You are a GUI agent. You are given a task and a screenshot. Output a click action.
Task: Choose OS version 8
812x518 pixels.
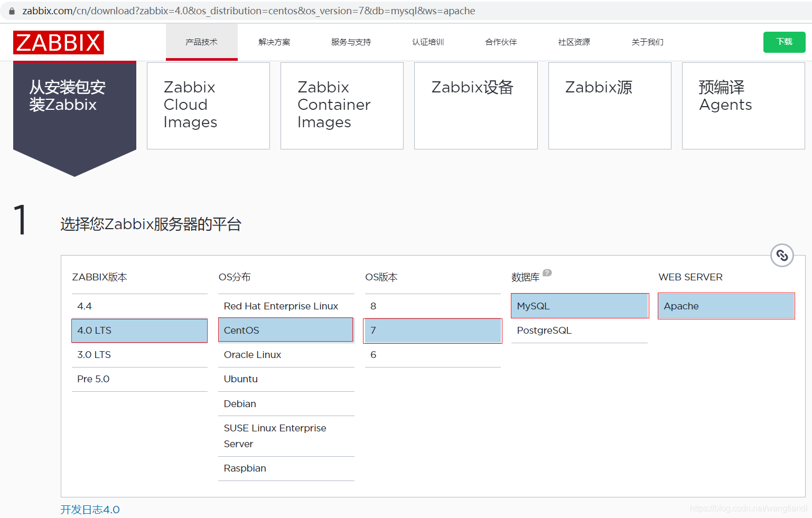point(433,306)
